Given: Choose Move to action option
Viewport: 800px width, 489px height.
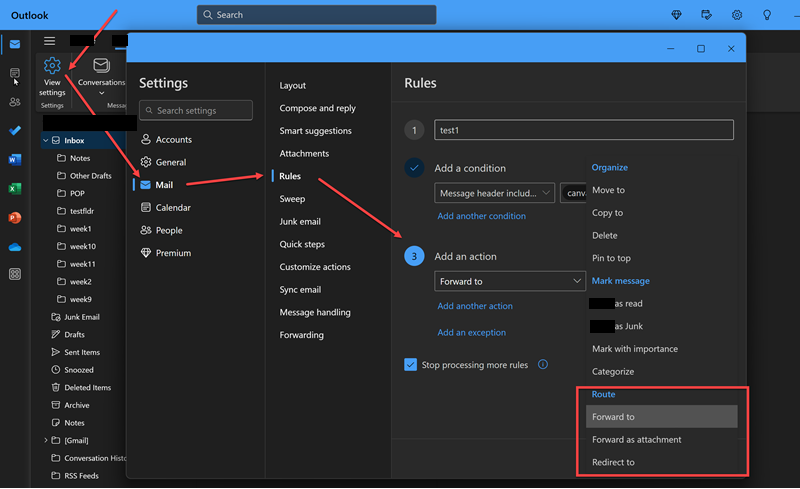Looking at the screenshot, I should click(662, 190).
